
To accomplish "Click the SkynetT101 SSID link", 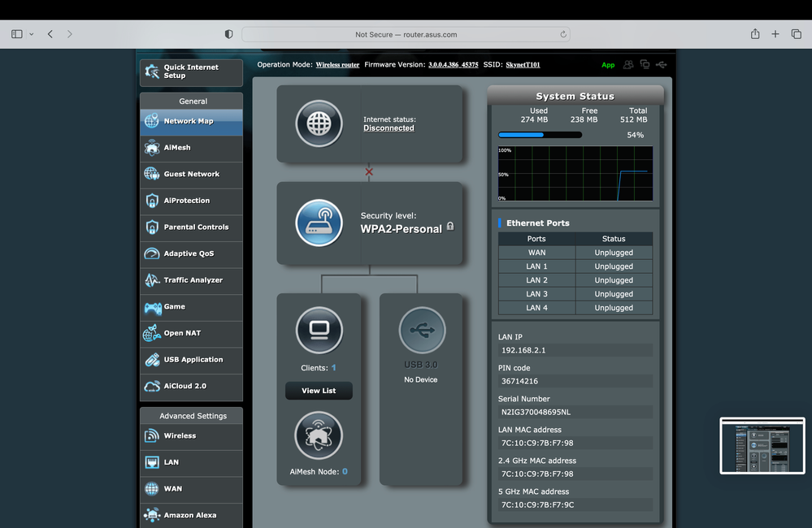I will [x=523, y=65].
